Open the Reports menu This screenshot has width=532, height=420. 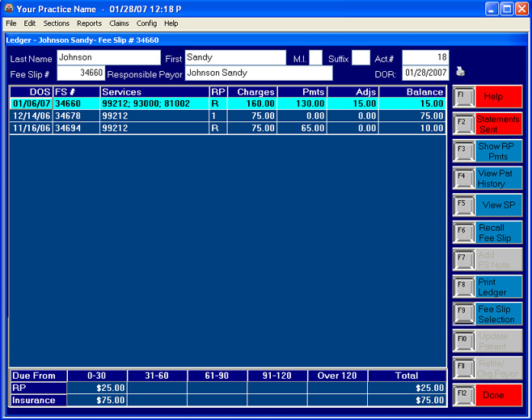pyautogui.click(x=89, y=23)
